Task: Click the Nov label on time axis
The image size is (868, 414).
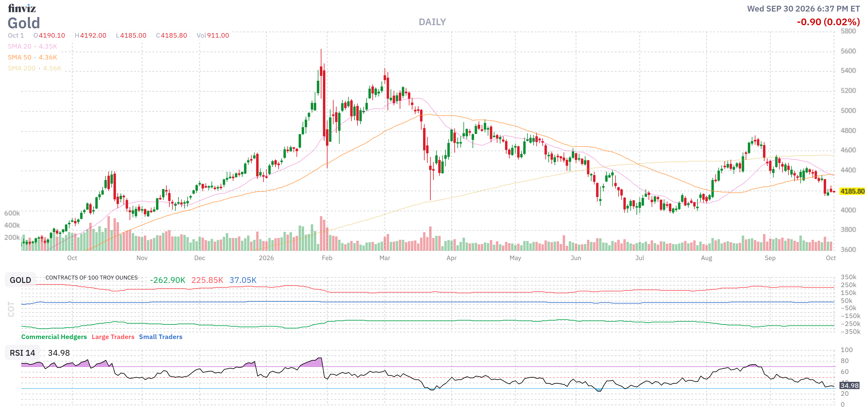Action: (142, 258)
